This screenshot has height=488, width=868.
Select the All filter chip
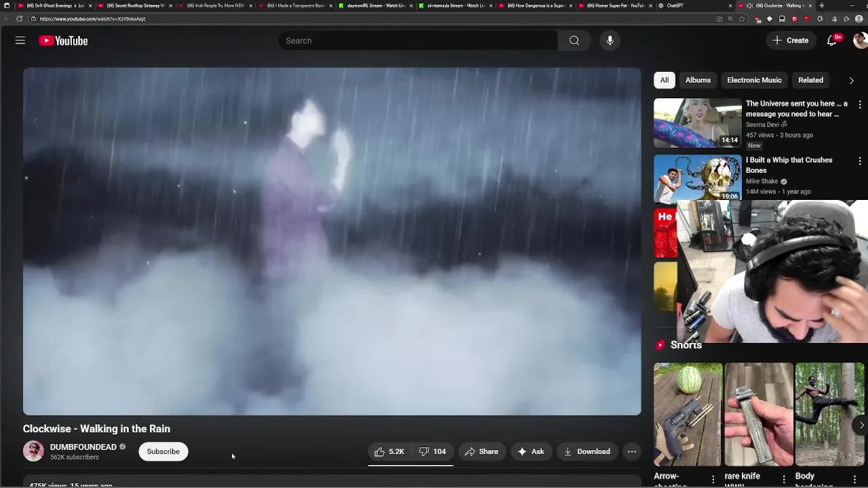coord(665,80)
